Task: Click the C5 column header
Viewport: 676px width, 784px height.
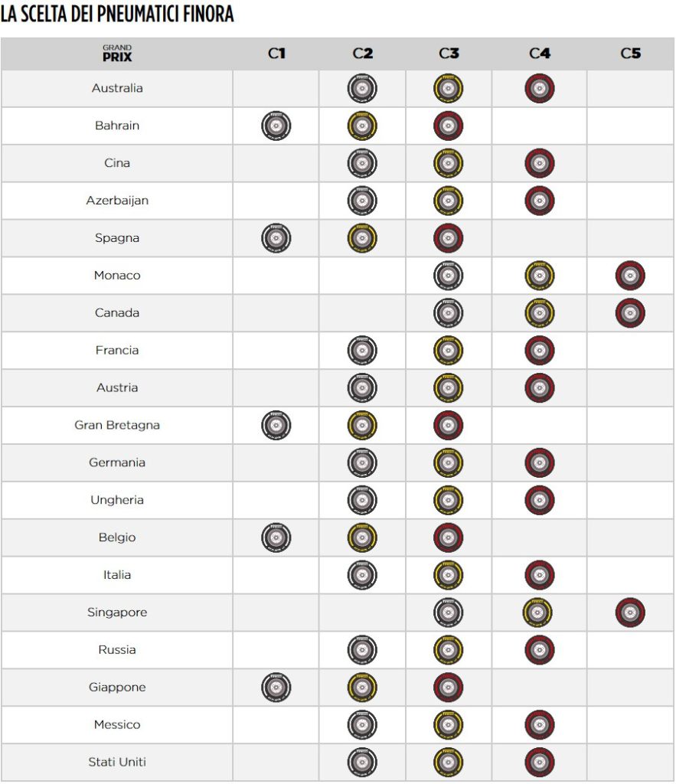Action: point(630,54)
